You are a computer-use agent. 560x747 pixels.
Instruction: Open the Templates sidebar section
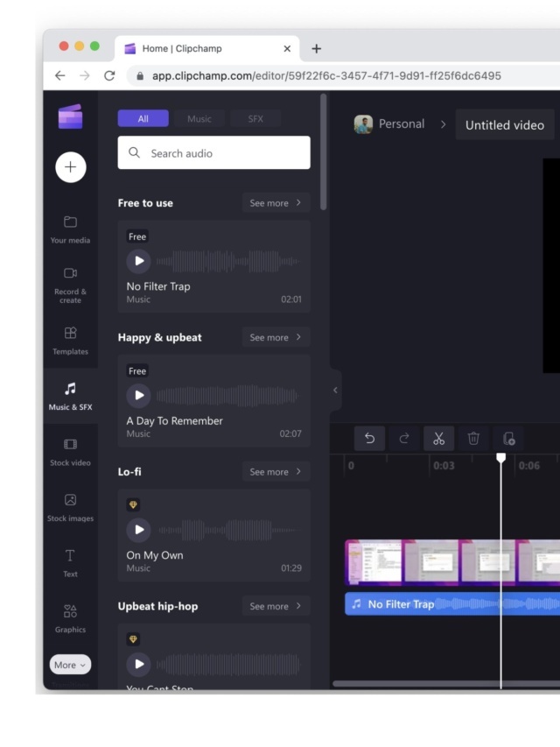point(71,341)
